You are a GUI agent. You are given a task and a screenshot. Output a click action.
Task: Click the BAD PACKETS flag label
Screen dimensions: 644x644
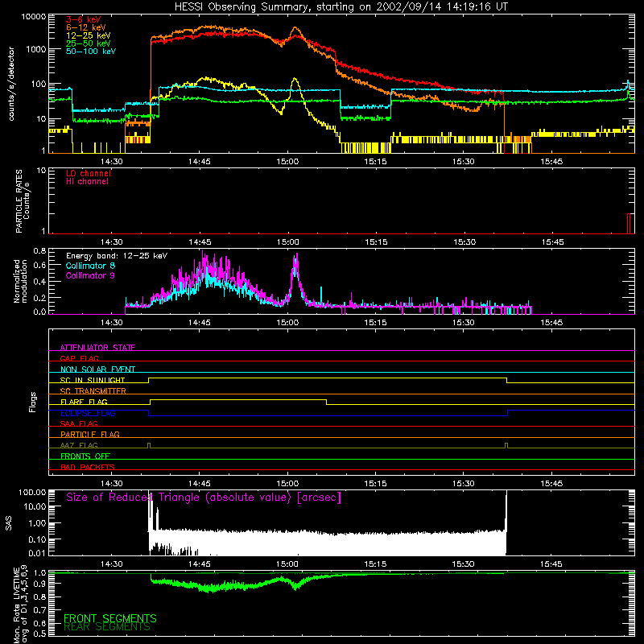point(88,467)
